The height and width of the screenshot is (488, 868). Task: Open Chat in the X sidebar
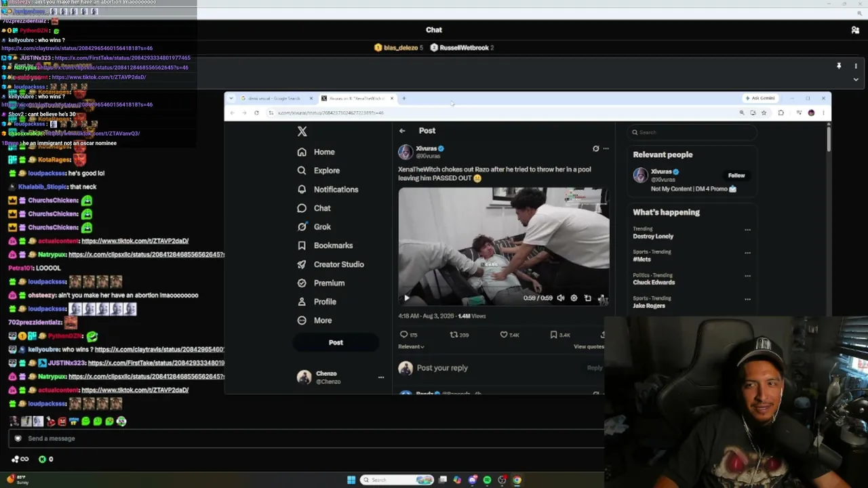pyautogui.click(x=314, y=208)
